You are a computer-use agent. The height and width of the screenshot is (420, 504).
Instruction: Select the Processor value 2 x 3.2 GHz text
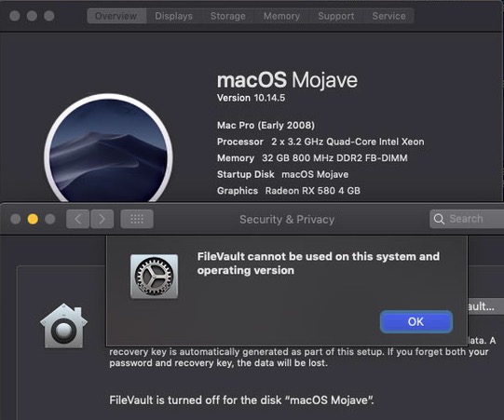347,142
